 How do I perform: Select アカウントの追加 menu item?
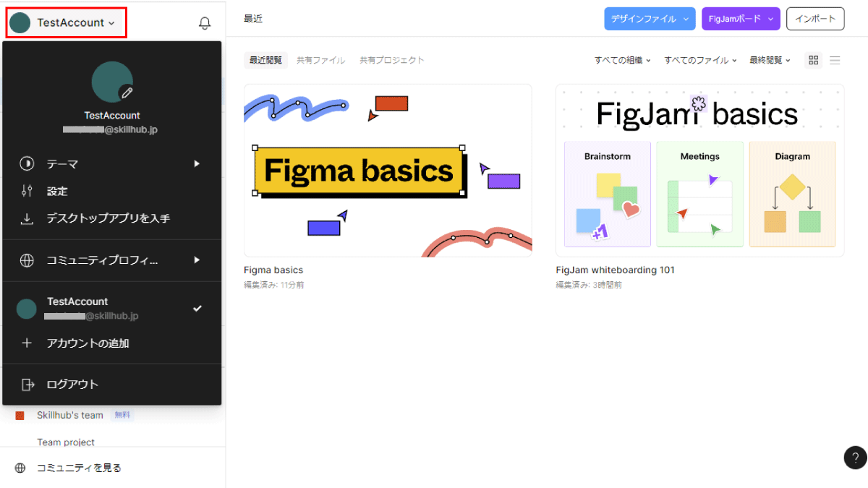tap(112, 343)
